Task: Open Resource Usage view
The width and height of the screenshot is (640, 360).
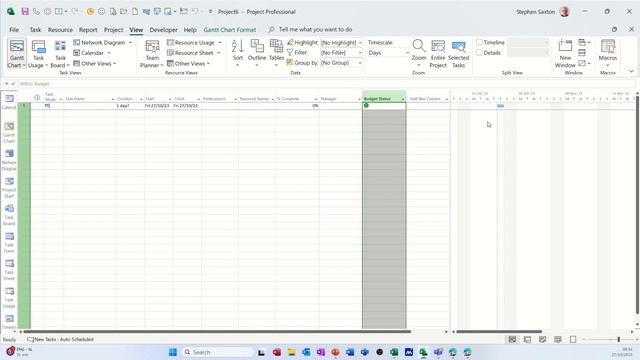Action: pyautogui.click(x=194, y=42)
